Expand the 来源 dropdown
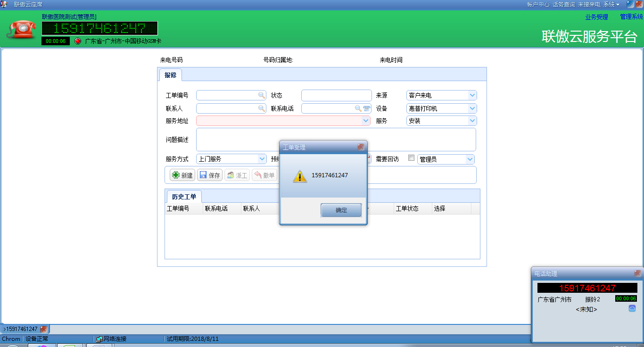 pos(472,95)
